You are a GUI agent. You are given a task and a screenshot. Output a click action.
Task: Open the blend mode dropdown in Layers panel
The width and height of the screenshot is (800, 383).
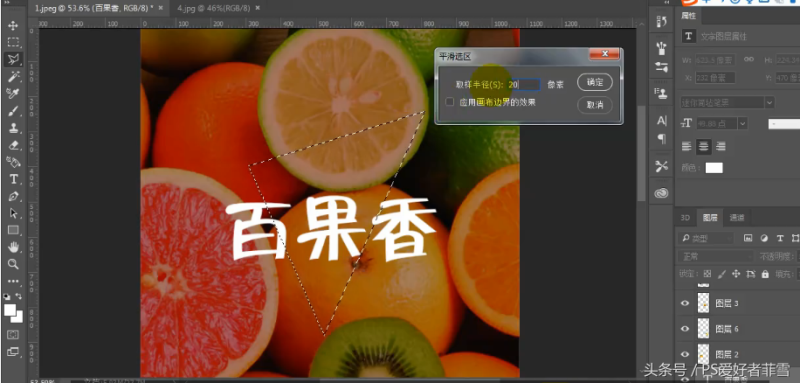pos(715,256)
